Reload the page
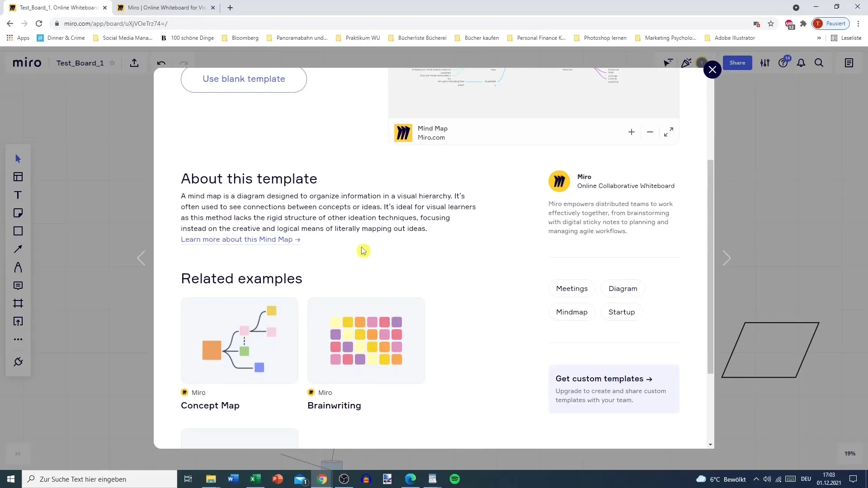 39,23
